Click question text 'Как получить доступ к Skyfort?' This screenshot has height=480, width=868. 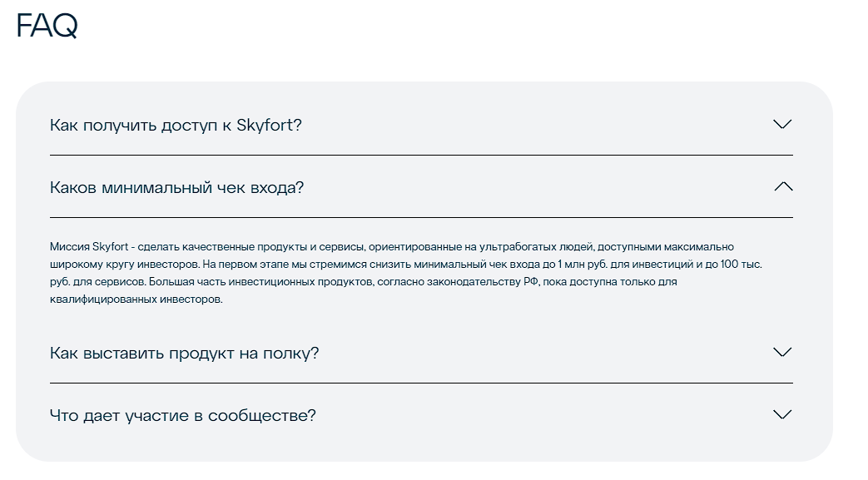[x=176, y=126]
